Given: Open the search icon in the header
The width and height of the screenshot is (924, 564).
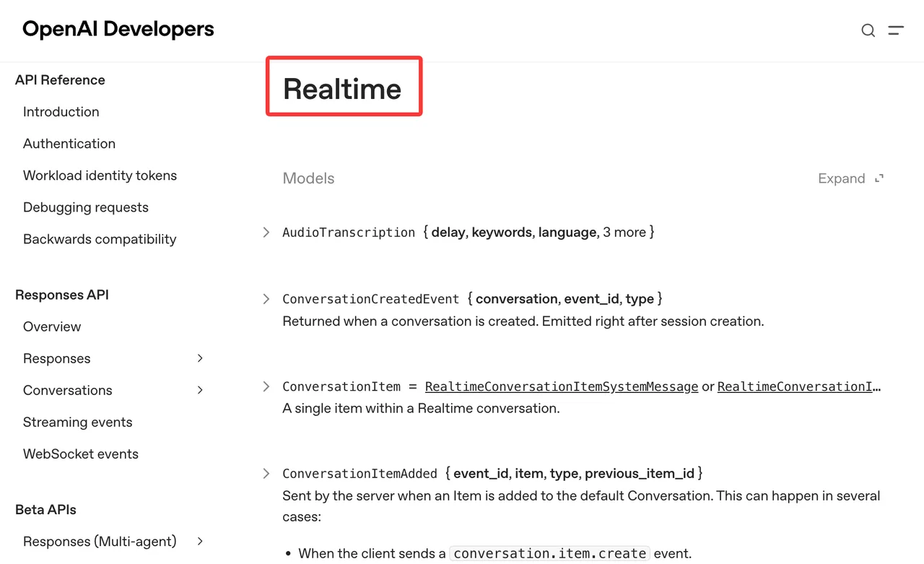Looking at the screenshot, I should click(x=868, y=30).
